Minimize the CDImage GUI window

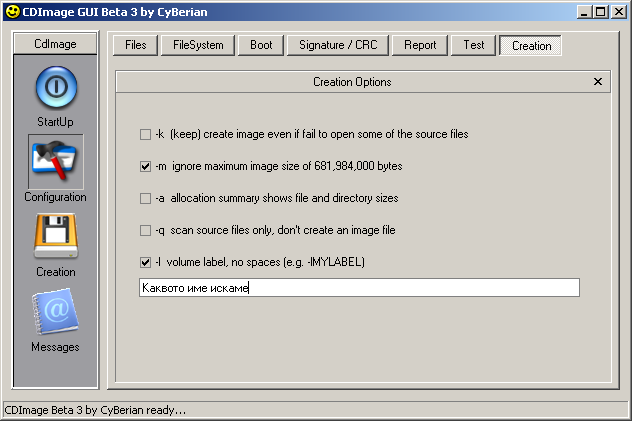584,12
